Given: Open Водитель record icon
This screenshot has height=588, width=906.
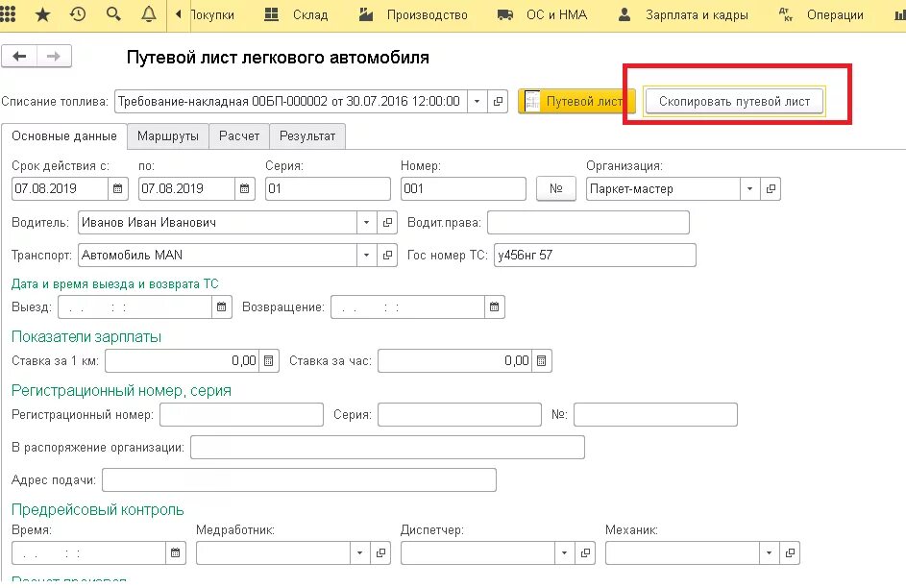Looking at the screenshot, I should click(x=387, y=222).
